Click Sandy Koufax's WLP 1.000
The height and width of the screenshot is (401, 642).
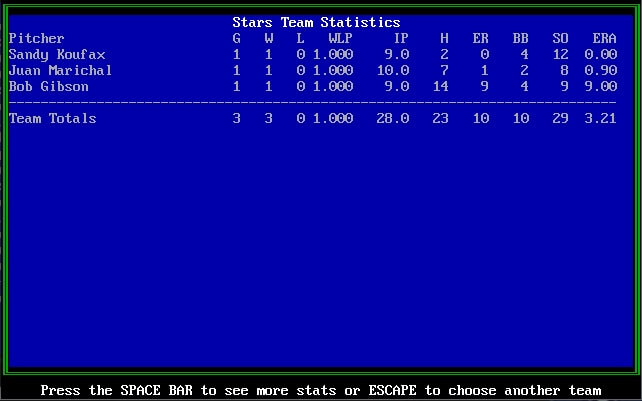pos(333,54)
